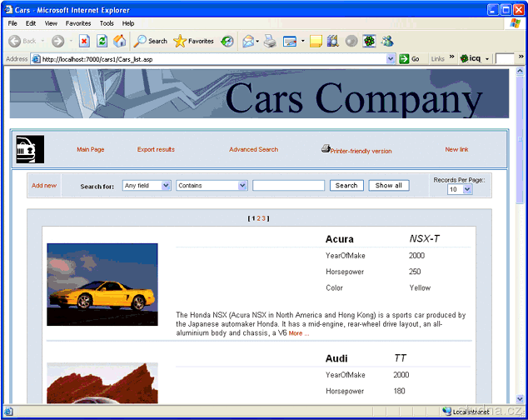The width and height of the screenshot is (528, 420).
Task: Click the search text input field
Action: (x=288, y=186)
